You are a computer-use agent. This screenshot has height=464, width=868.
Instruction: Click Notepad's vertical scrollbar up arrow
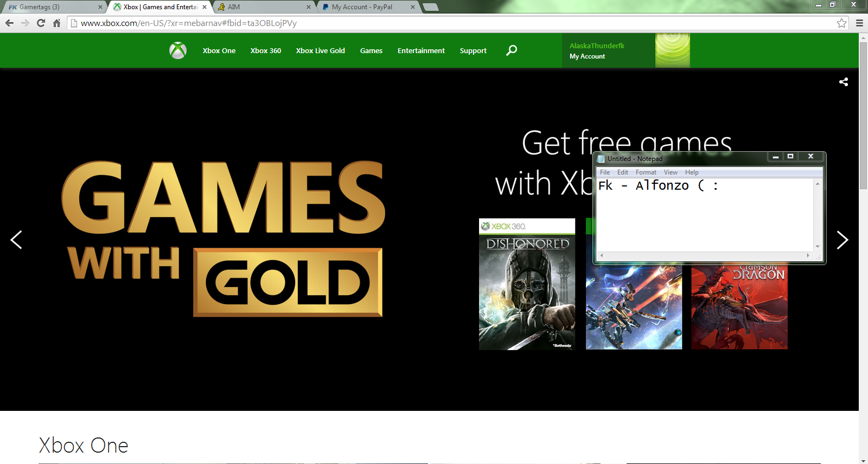pyautogui.click(x=818, y=184)
